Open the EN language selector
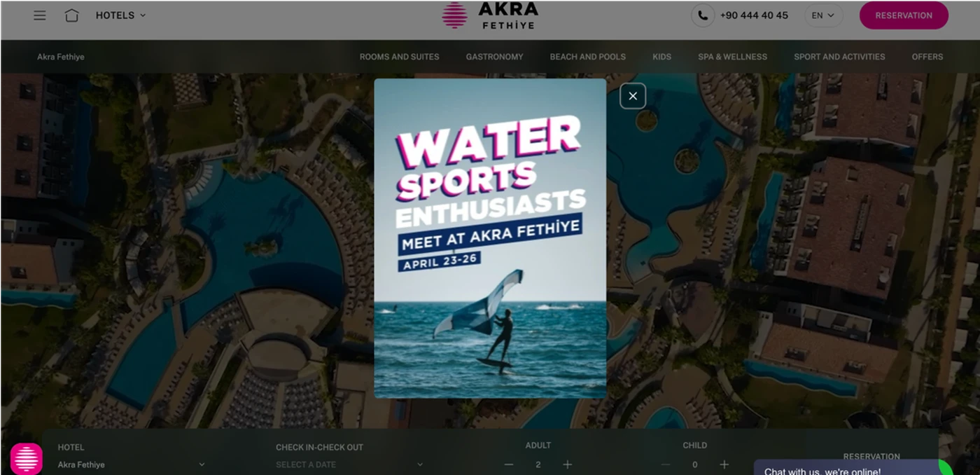The image size is (980, 475). [x=823, y=15]
